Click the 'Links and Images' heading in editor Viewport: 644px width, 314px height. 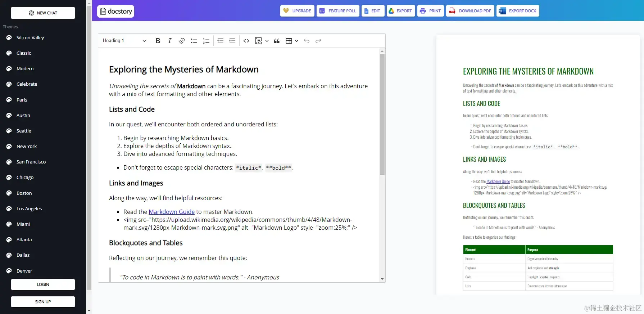tap(136, 183)
